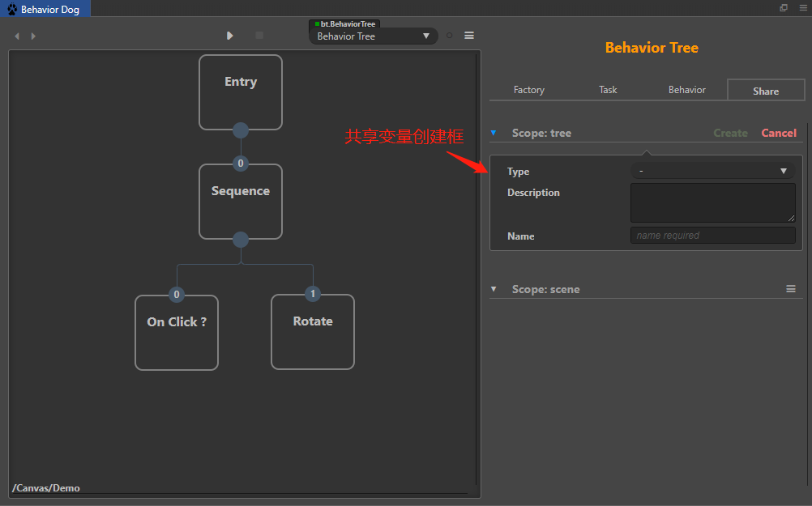Open the Type dropdown
The width and height of the screenshot is (812, 506).
(x=712, y=171)
